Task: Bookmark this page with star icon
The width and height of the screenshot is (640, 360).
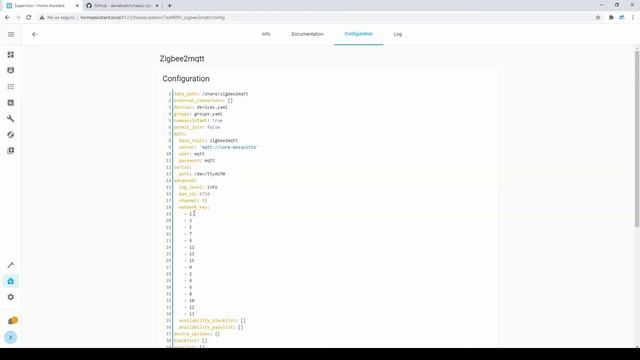Action: tap(598, 18)
